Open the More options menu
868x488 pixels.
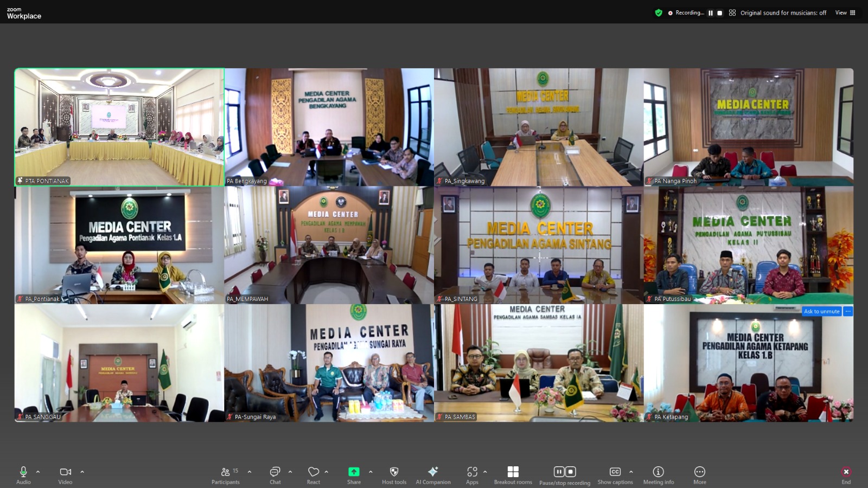click(699, 474)
